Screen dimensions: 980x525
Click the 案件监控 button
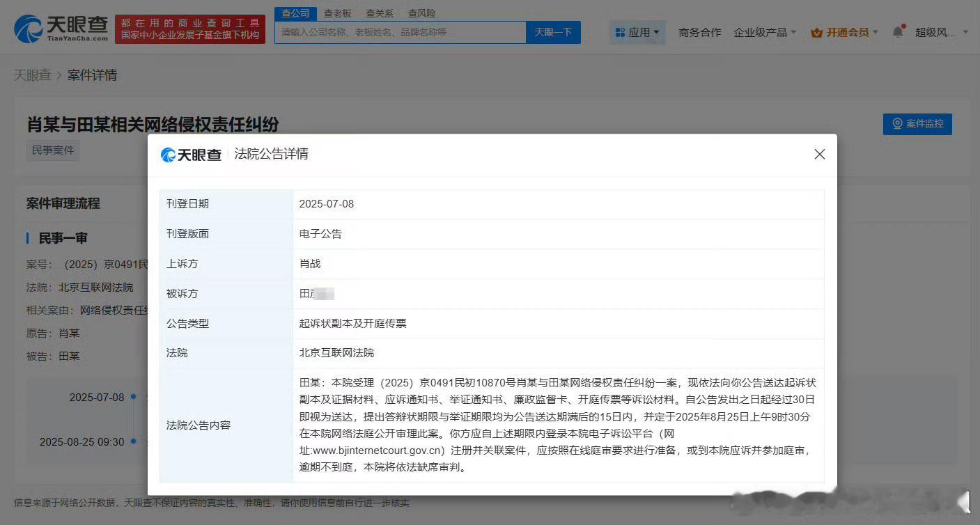coord(917,123)
